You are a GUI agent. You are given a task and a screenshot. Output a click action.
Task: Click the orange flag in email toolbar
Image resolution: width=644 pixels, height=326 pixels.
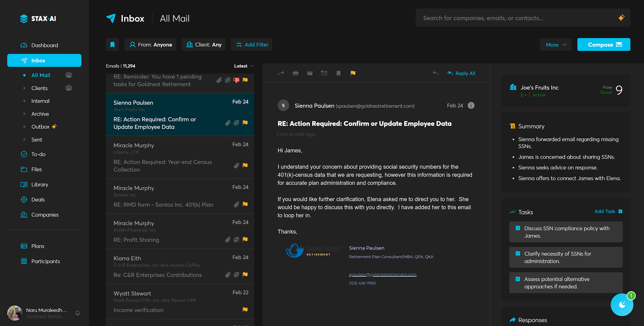pos(353,73)
